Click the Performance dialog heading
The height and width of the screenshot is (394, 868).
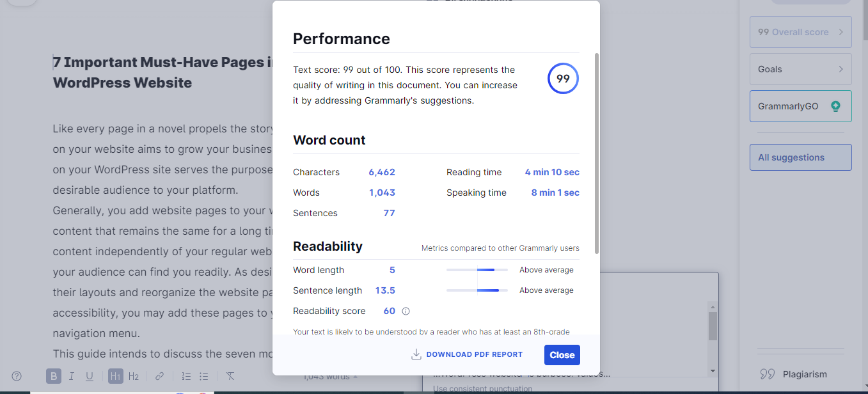click(342, 39)
